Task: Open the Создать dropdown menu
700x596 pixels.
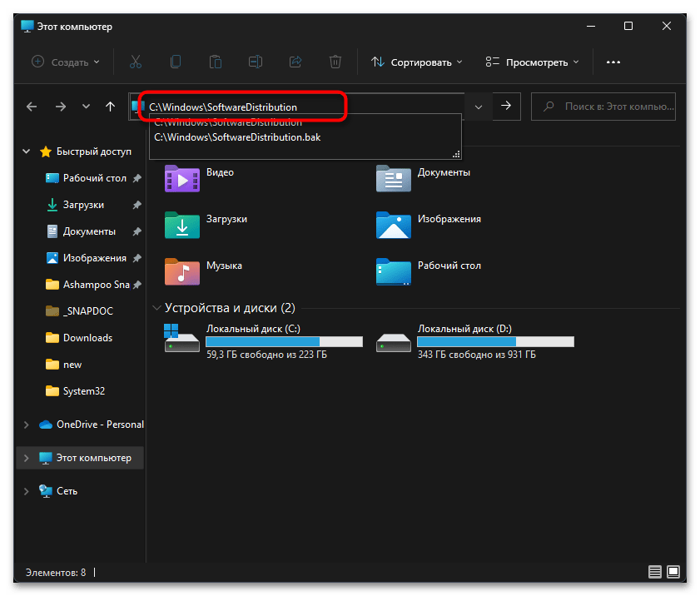Action: (x=65, y=62)
